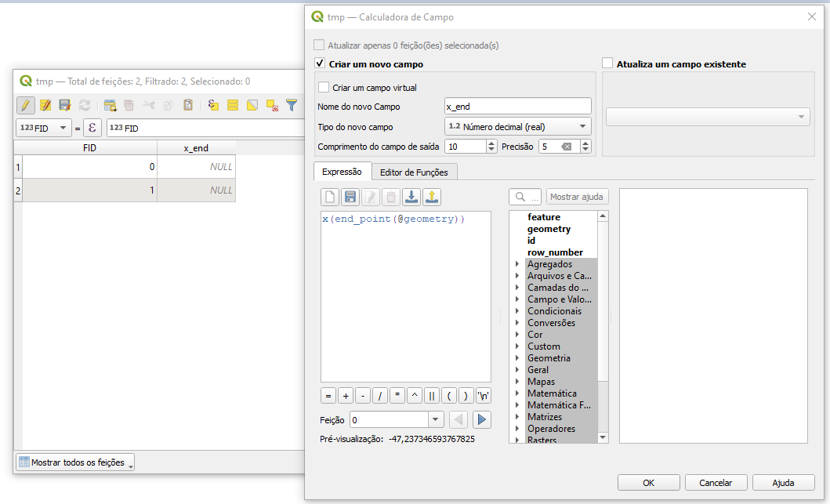
Task: Open the 'Tipo do novo campo' dropdown
Action: pyautogui.click(x=517, y=126)
